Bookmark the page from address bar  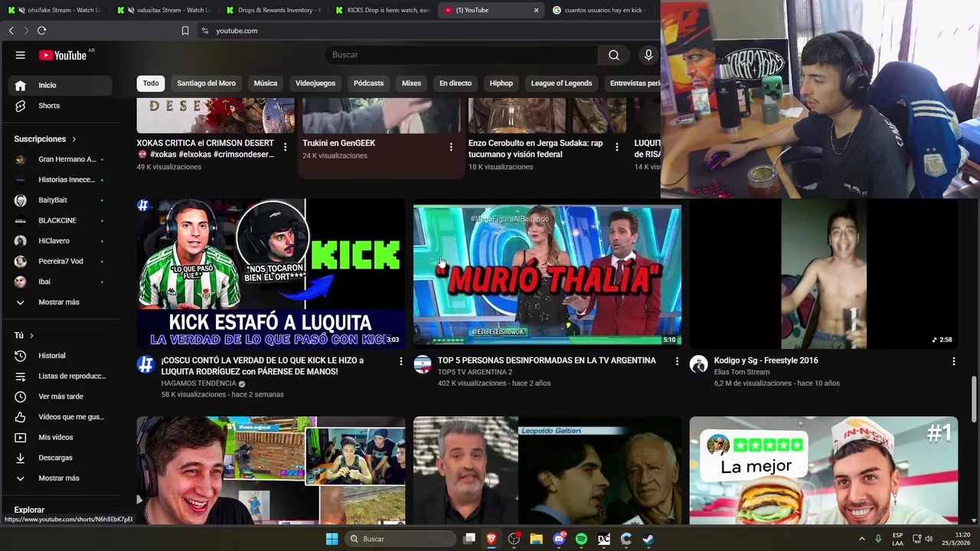click(x=185, y=31)
